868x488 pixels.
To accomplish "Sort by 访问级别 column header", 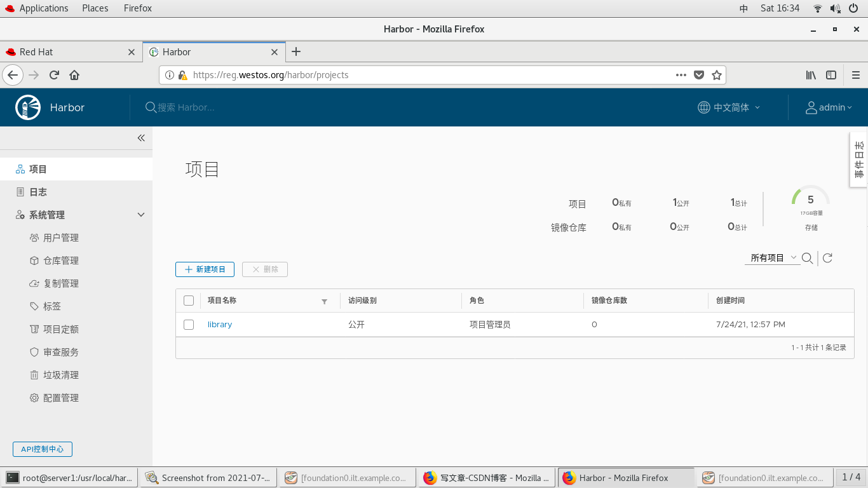I will [362, 301].
